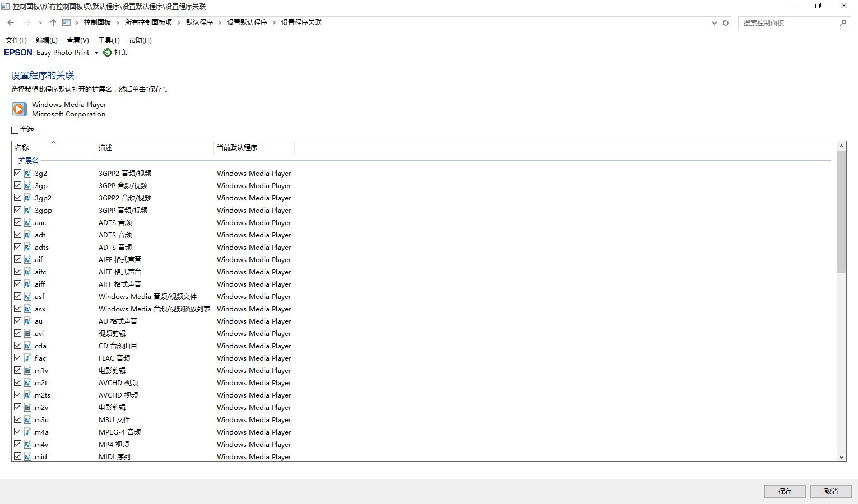Image resolution: width=858 pixels, height=504 pixels.
Task: Open the 工具(T) menu
Action: coord(109,40)
